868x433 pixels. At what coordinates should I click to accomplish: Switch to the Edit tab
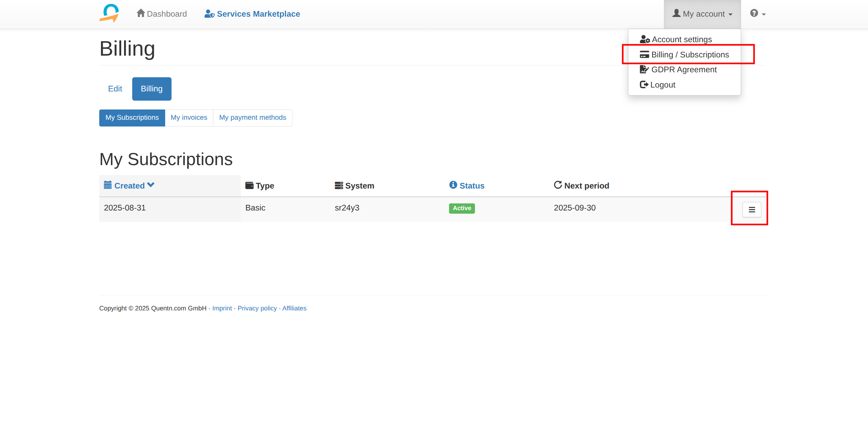click(x=115, y=89)
